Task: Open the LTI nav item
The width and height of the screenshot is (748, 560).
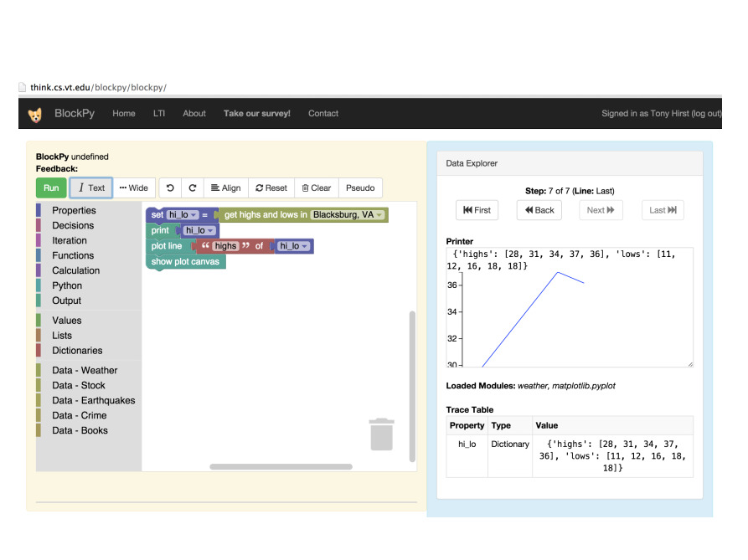Action: [x=159, y=114]
